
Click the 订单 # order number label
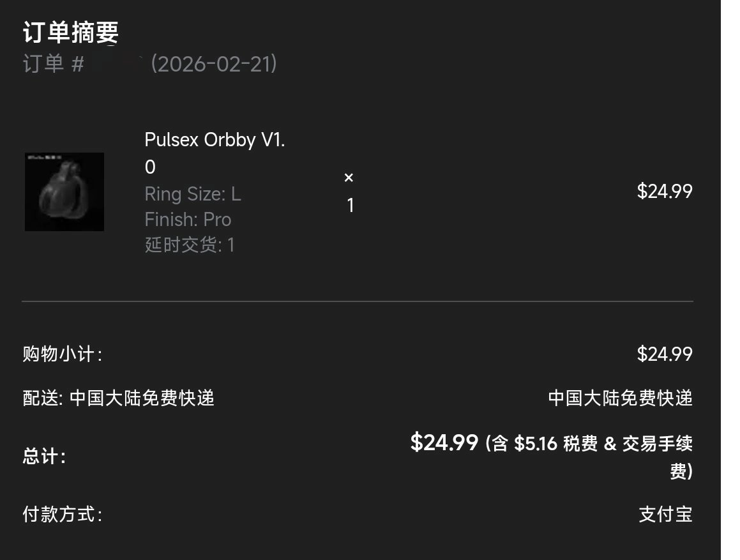53,64
